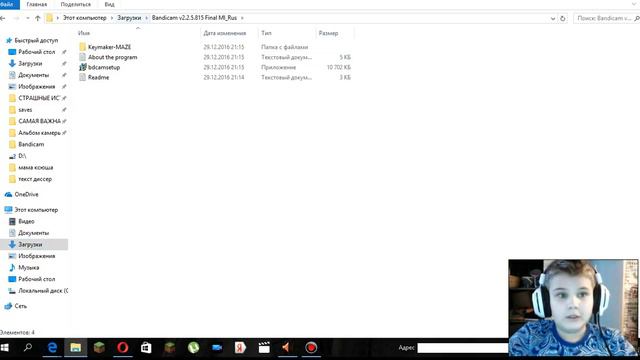Click Bandicam v2.2.5.815 breadcrumb segment

click(194, 18)
